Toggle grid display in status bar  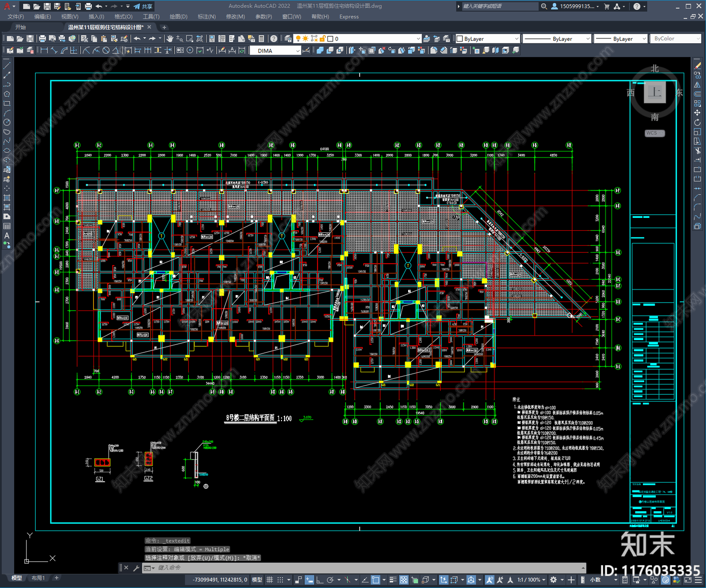270,580
